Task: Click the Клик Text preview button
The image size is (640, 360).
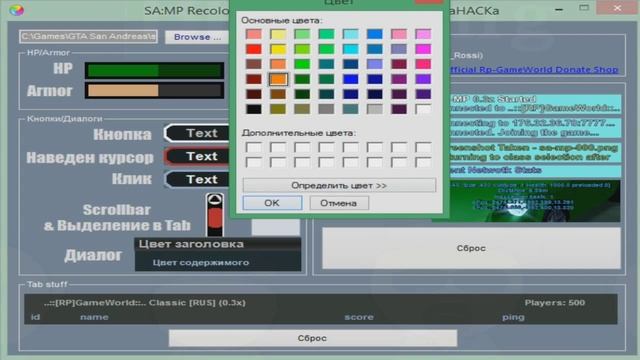Action: 197,179
